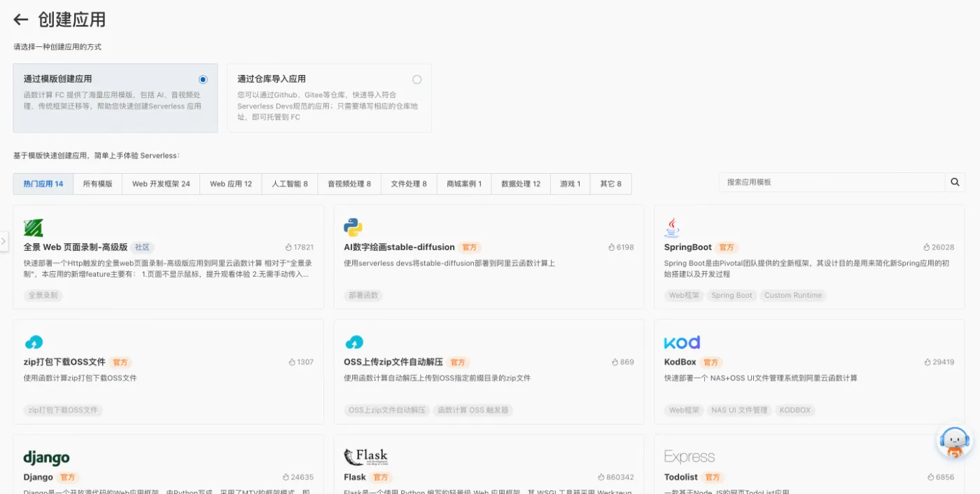Image resolution: width=980 pixels, height=494 pixels.
Task: Click the Flask logo
Action: click(x=365, y=457)
